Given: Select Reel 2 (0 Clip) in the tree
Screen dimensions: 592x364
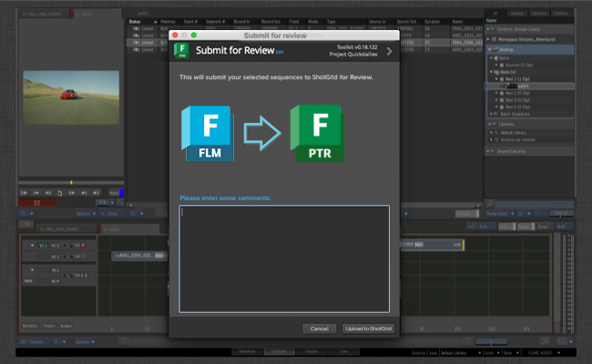Looking at the screenshot, I should [x=517, y=93].
